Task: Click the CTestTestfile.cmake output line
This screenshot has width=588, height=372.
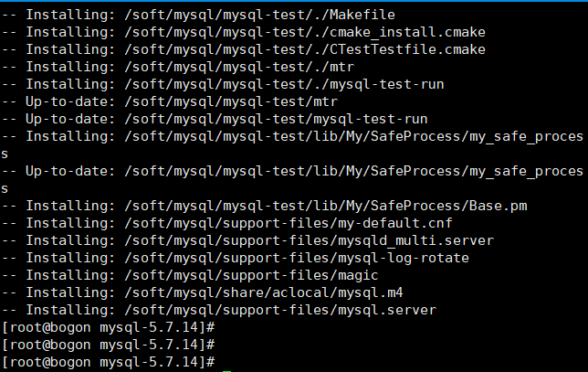Action: (x=244, y=49)
